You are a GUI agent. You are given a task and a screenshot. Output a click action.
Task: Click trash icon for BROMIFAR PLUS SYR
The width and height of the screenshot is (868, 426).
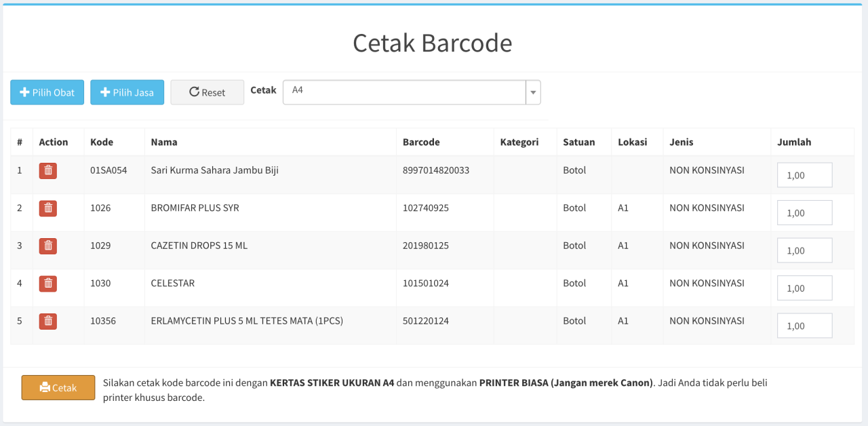click(48, 208)
